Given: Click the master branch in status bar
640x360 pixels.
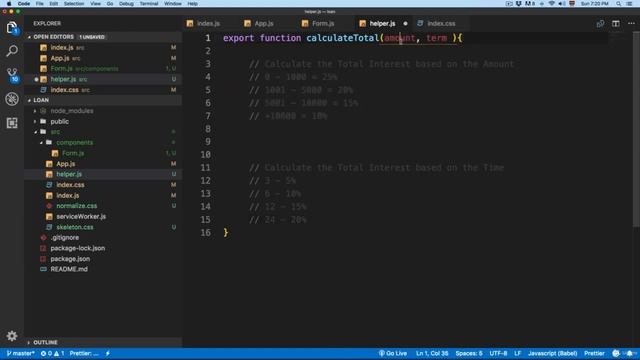Looking at the screenshot, I should point(20,353).
